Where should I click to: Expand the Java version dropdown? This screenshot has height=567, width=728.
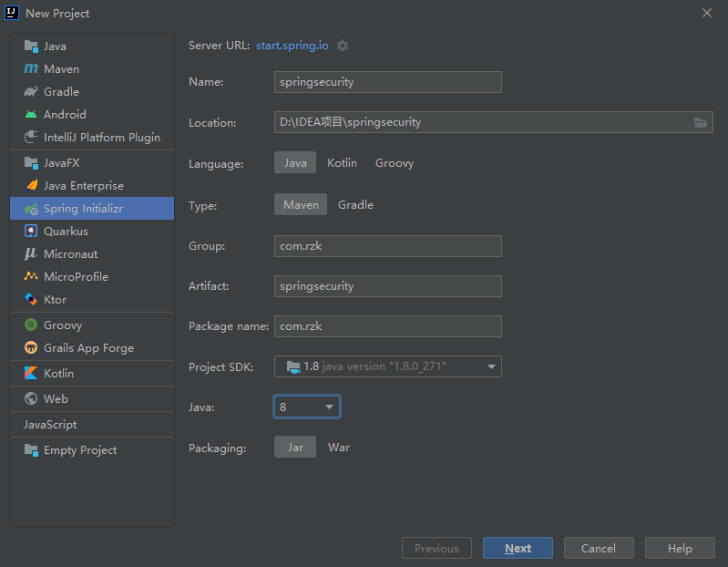tap(307, 407)
